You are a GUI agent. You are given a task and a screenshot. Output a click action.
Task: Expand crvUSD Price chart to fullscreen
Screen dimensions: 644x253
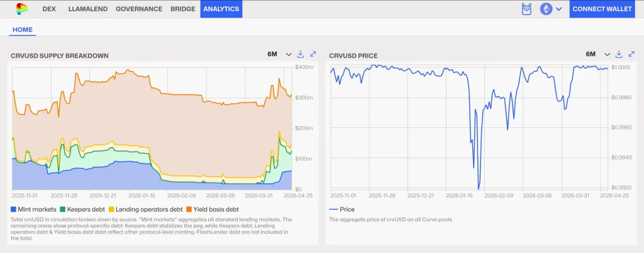click(631, 54)
